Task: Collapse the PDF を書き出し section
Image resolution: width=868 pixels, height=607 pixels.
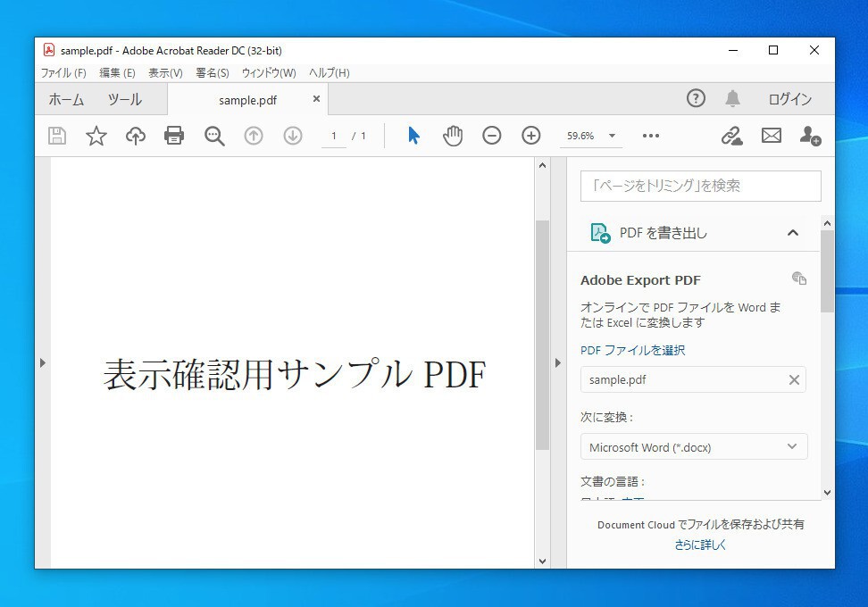Action: (x=792, y=233)
